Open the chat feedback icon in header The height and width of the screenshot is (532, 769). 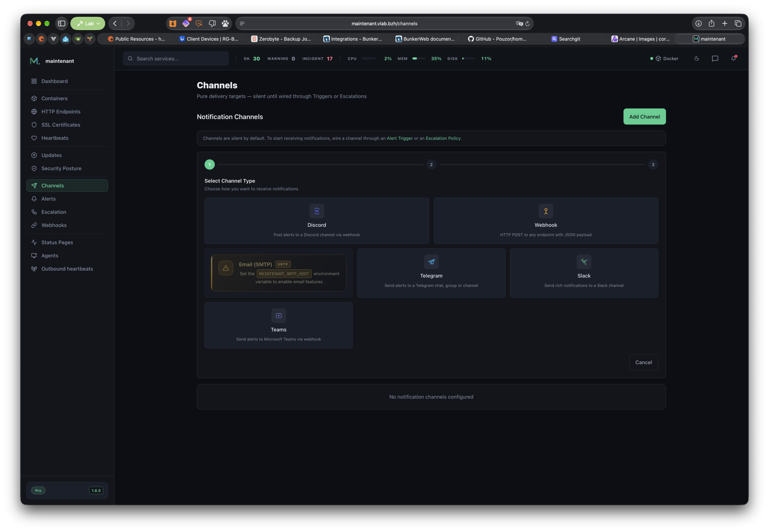click(x=715, y=58)
